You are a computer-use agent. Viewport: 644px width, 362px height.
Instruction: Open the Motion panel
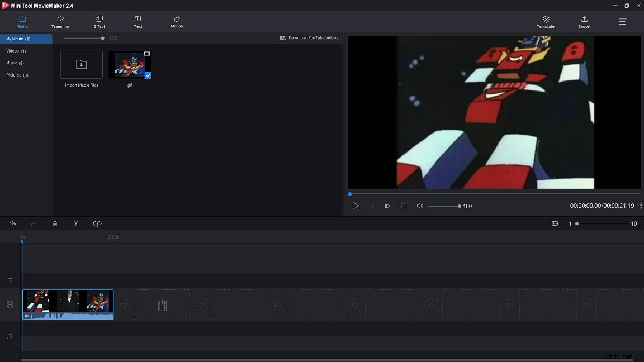(176, 22)
